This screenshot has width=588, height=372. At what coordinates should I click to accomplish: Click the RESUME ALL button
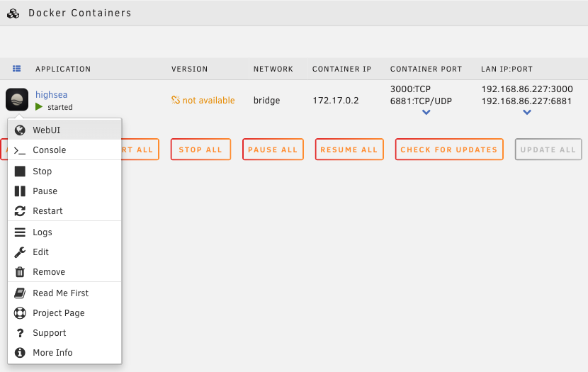[x=349, y=150]
